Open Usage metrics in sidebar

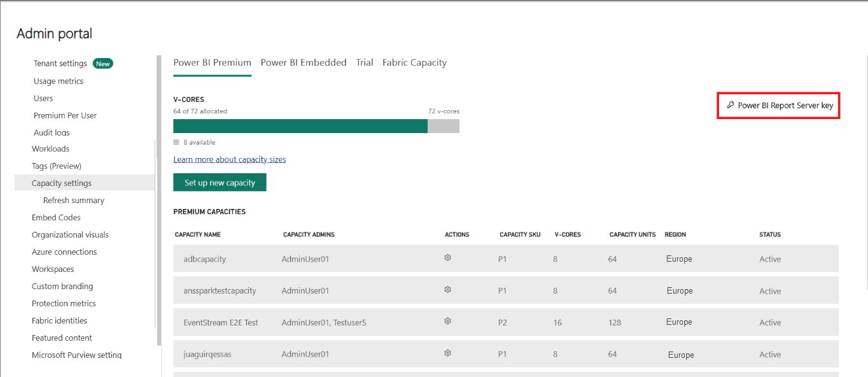[x=59, y=81]
